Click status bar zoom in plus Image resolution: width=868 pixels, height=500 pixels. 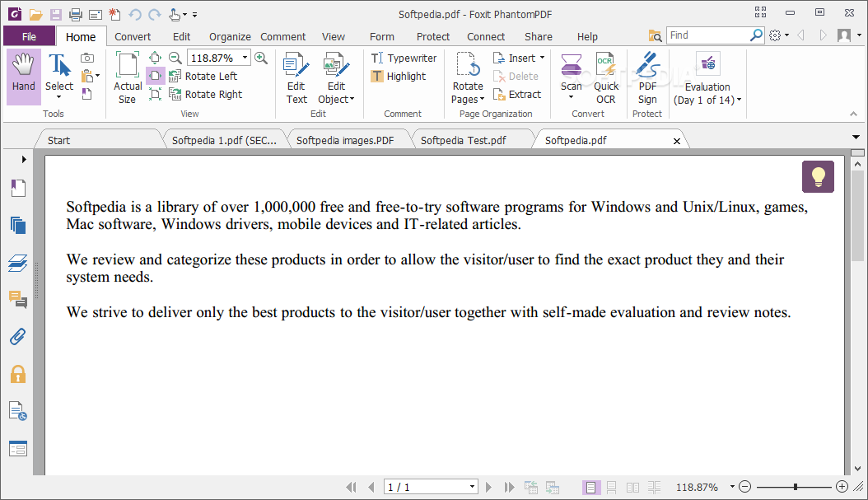click(x=842, y=487)
